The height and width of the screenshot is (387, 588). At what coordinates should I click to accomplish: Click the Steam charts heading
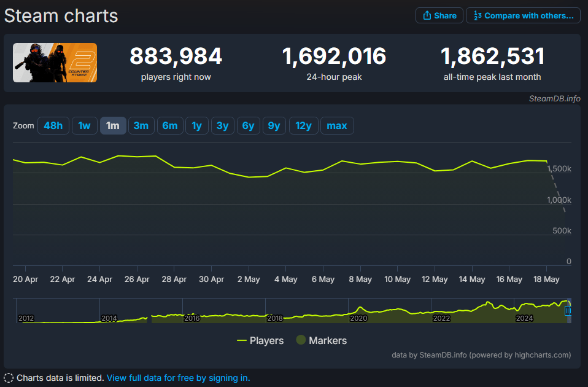click(x=61, y=16)
